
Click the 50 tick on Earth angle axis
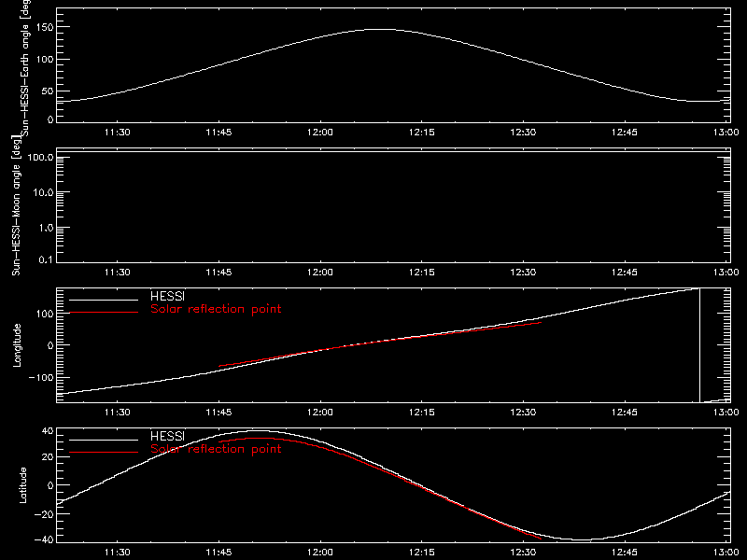48,91
